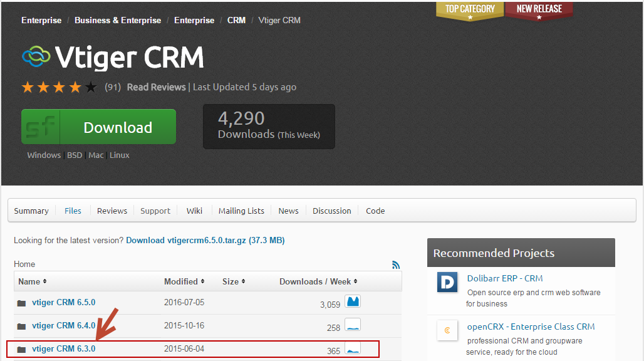Click the BSD platform label

pyautogui.click(x=75, y=155)
